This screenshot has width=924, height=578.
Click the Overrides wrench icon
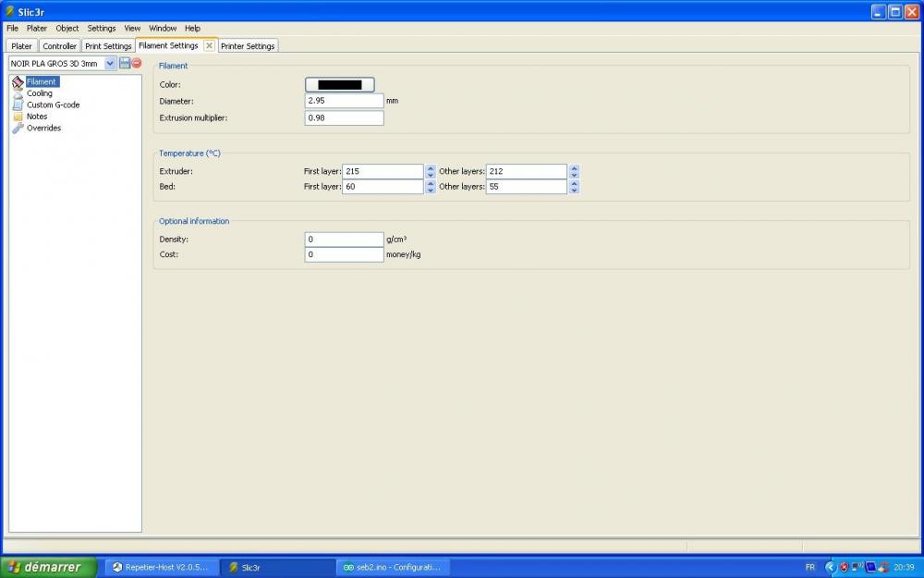(x=18, y=128)
